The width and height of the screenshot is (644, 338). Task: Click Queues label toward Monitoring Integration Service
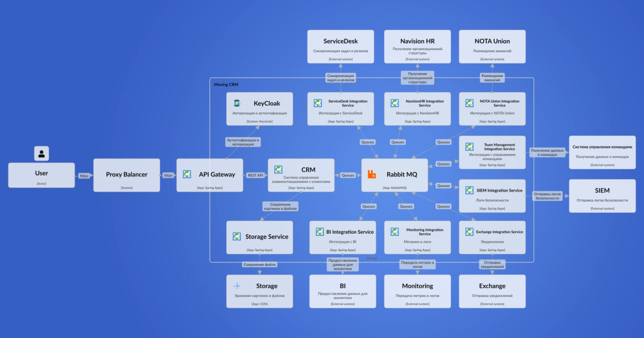tap(406, 206)
